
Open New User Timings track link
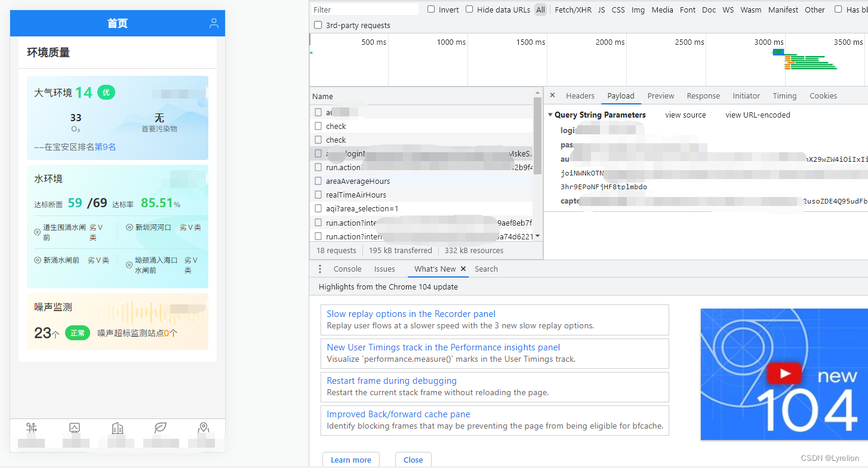444,347
